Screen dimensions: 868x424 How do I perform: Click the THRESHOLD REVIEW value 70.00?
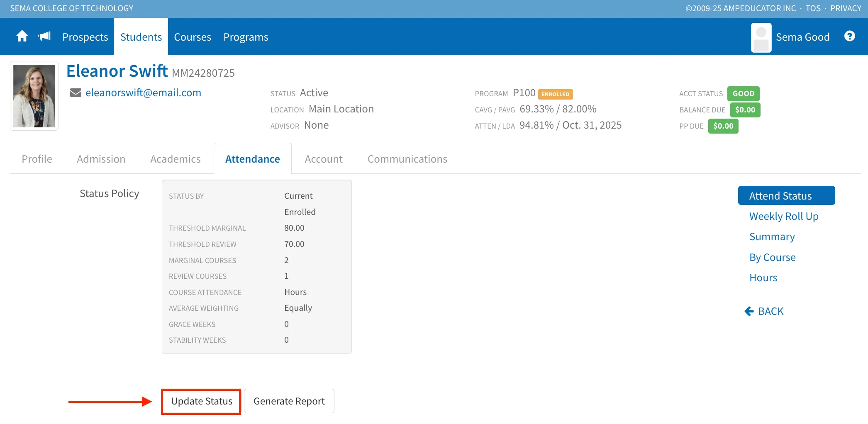coord(294,244)
